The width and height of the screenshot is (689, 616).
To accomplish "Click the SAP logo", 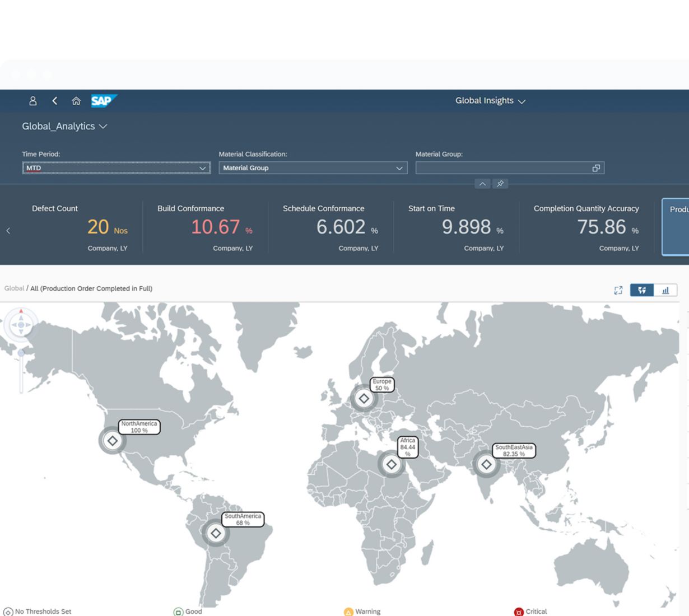I will click(x=103, y=101).
